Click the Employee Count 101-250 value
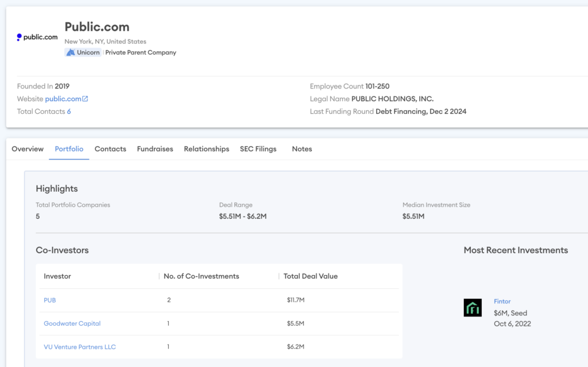 coord(377,86)
